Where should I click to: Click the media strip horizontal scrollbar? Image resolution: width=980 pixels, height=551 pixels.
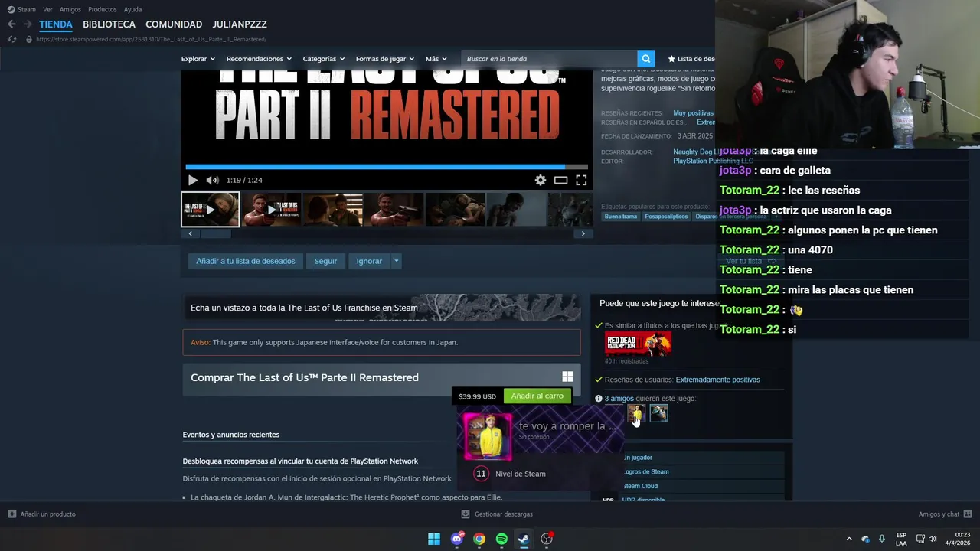pyautogui.click(x=387, y=233)
